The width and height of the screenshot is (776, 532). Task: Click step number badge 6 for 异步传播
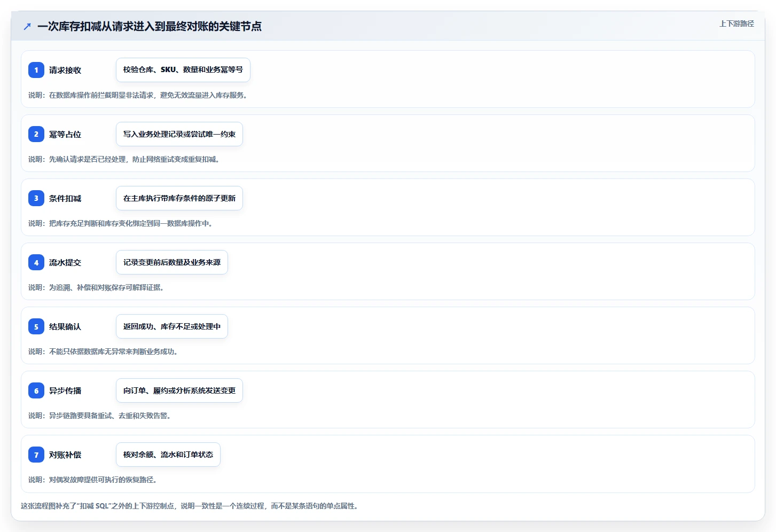[x=36, y=390]
